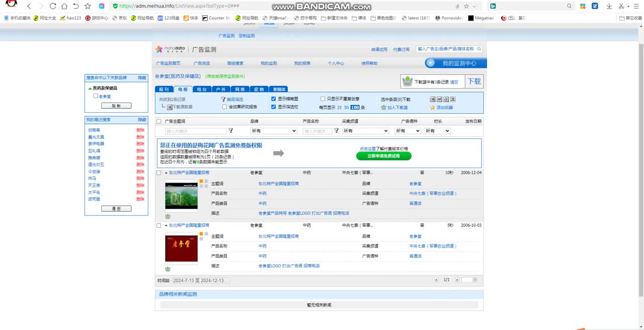The width and height of the screenshot is (644, 330).
Task: Toggle the 老参堂 brand checkbox
Action: [96, 96]
